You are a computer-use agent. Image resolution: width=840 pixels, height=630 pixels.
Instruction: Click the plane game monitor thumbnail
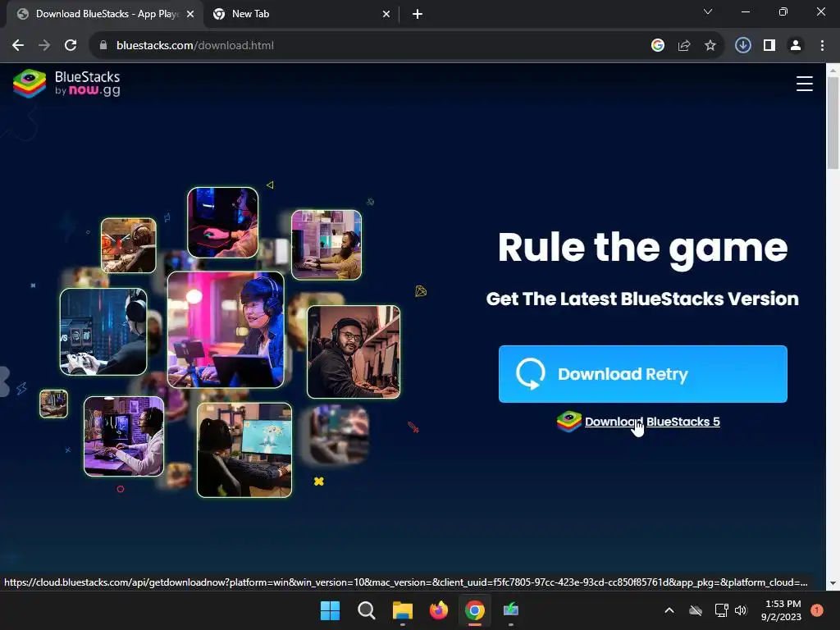pos(244,450)
